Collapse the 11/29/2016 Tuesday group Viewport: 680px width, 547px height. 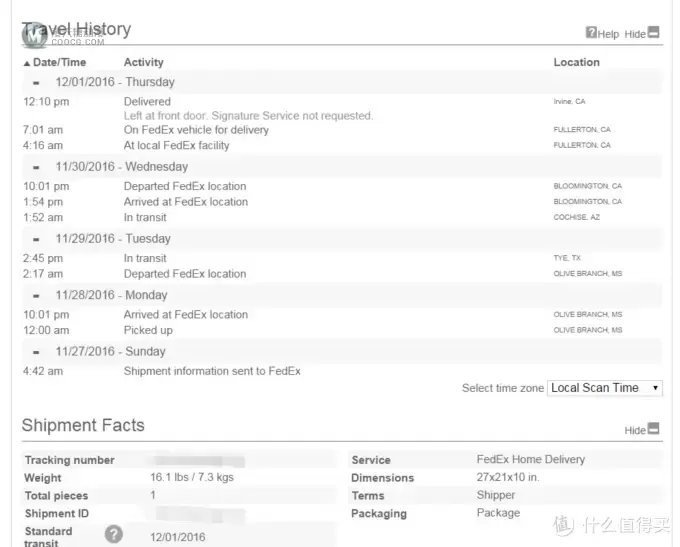point(36,239)
